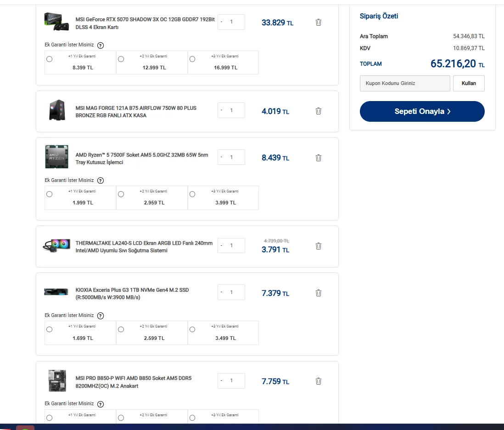Open extra warranty help icon for Ryzen 5
This screenshot has width=504, height=430.
[100, 181]
